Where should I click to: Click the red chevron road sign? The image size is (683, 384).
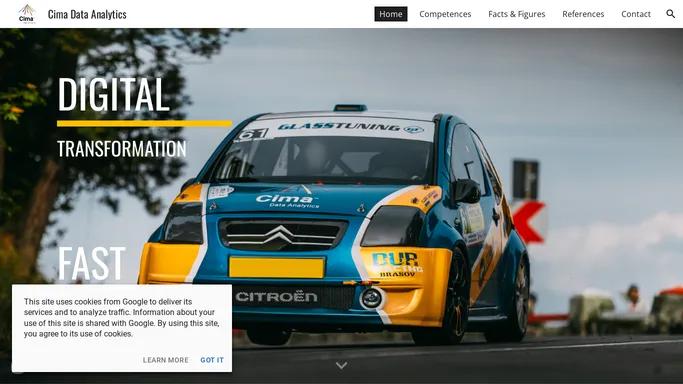(528, 222)
